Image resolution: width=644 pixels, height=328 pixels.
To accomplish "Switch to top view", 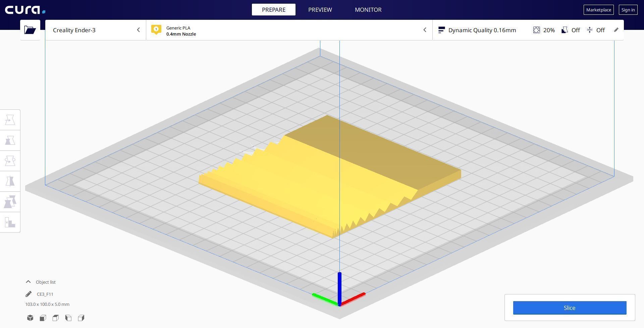I will [x=56, y=318].
